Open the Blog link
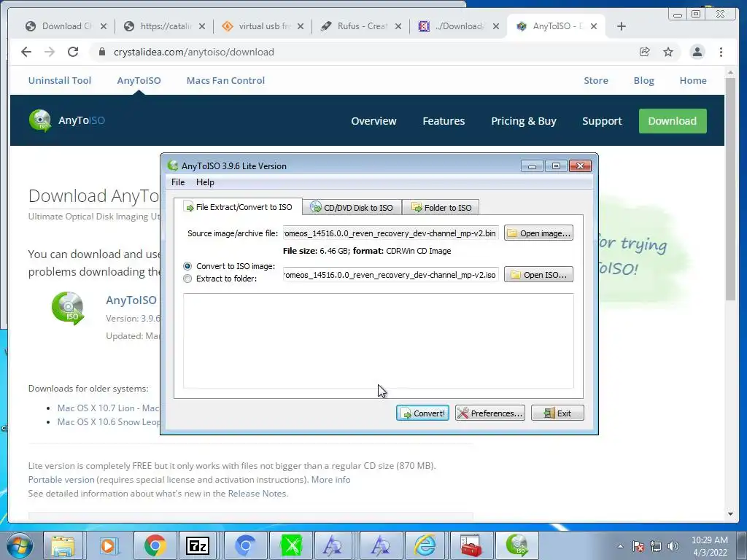Screen dimensions: 747x560 (643, 80)
